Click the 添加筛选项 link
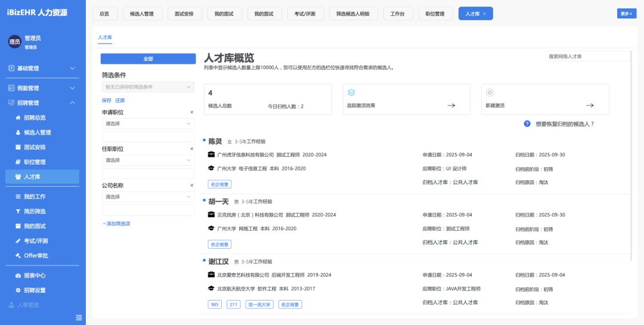 point(116,224)
